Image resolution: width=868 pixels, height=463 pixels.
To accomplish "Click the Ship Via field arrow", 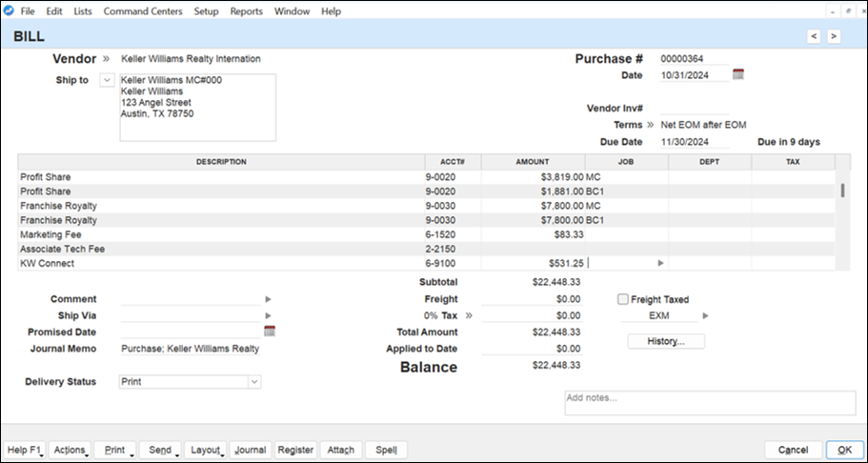I will 269,315.
